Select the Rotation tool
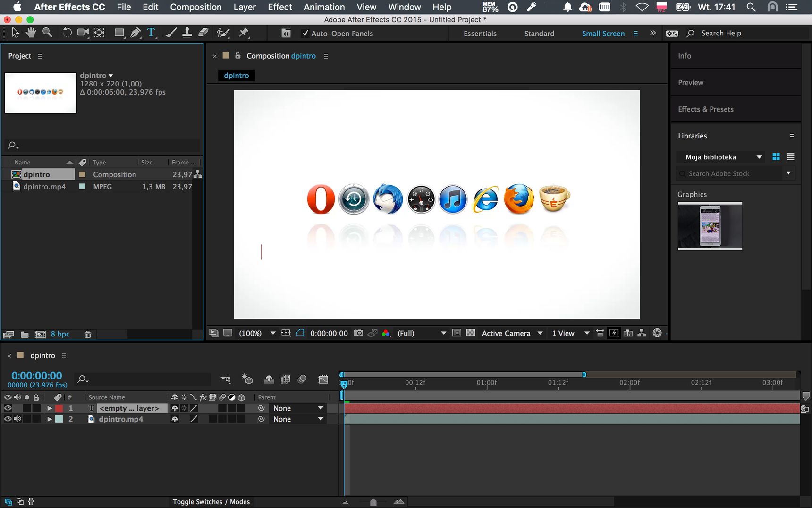 [67, 33]
